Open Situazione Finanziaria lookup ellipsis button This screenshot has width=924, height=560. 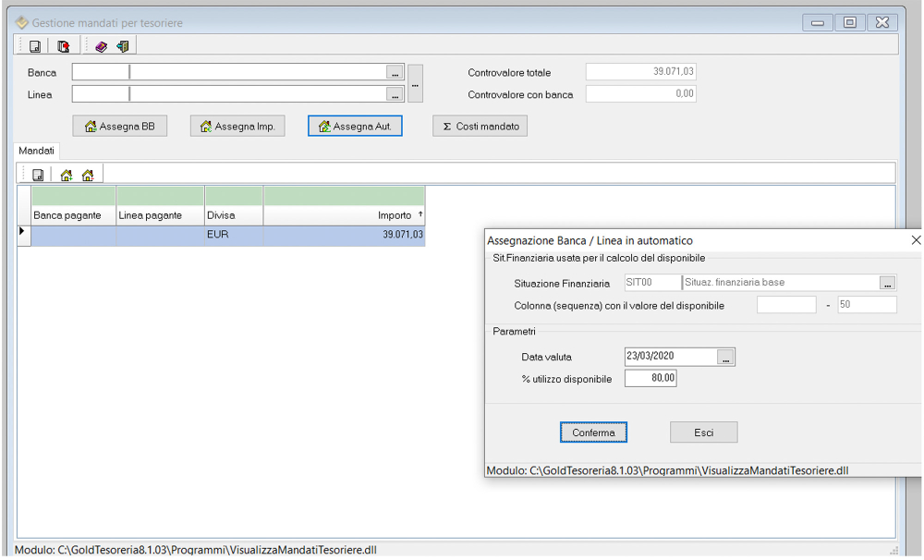point(887,283)
